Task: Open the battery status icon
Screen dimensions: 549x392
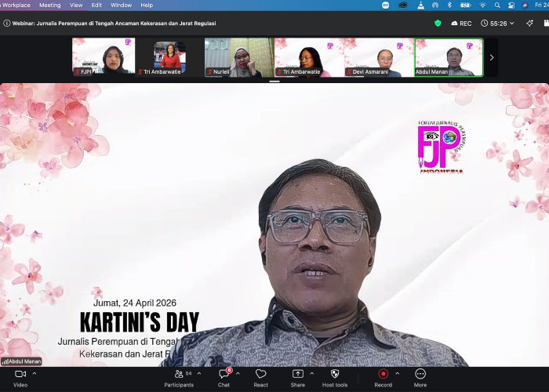Action: (x=465, y=5)
